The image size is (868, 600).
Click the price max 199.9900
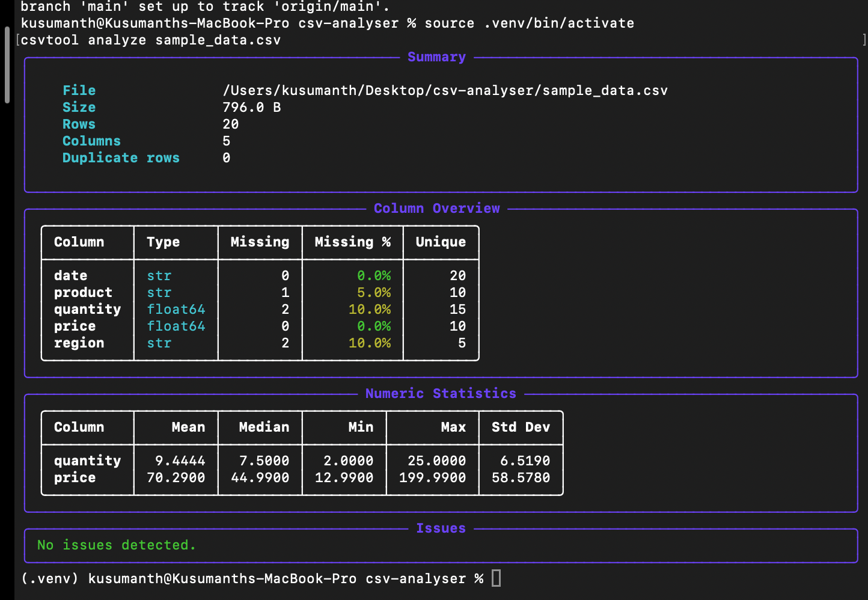coord(433,478)
